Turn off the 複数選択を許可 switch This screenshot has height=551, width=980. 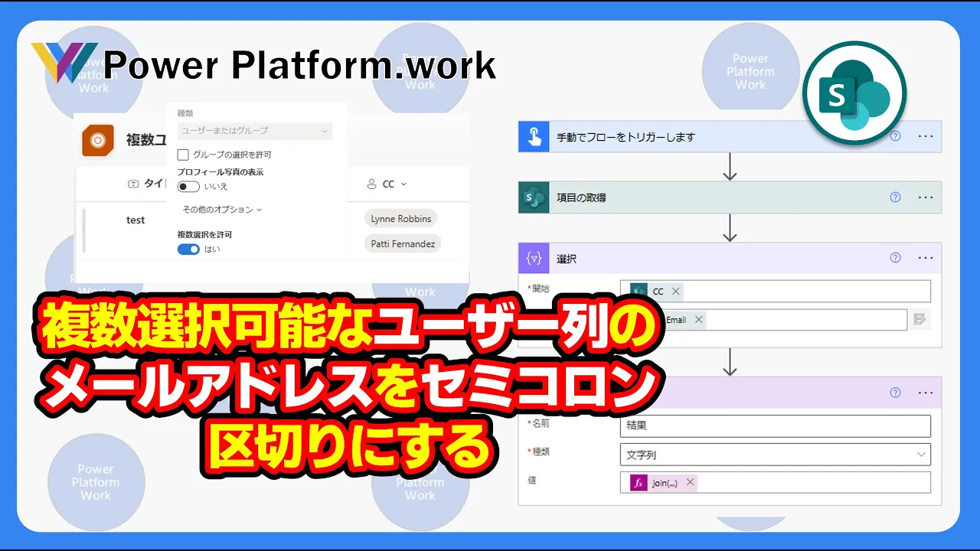pos(188,249)
